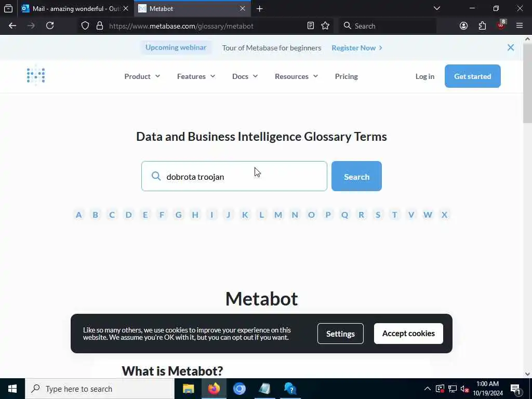This screenshot has width=532, height=399.
Task: Click the blue Search button
Action: [356, 176]
